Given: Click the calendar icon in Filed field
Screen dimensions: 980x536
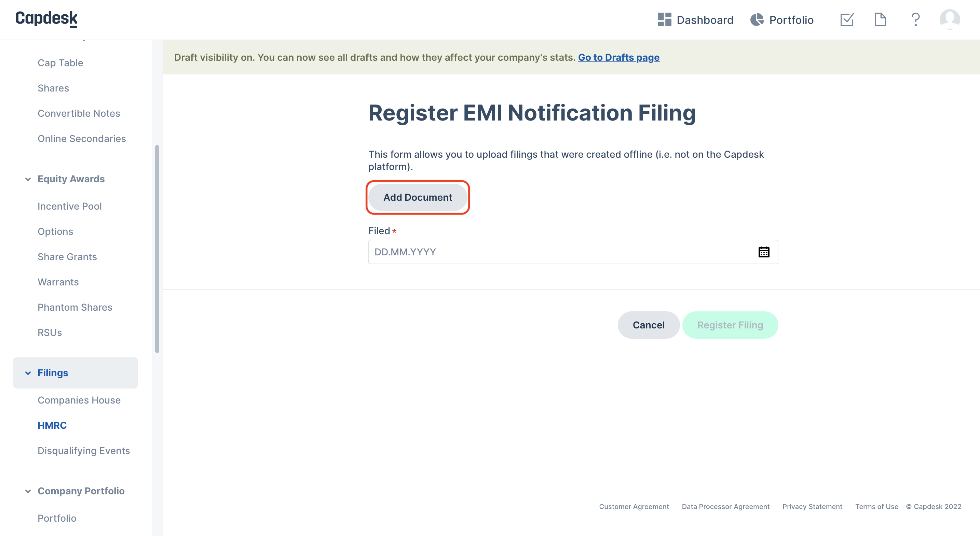Looking at the screenshot, I should (x=764, y=252).
